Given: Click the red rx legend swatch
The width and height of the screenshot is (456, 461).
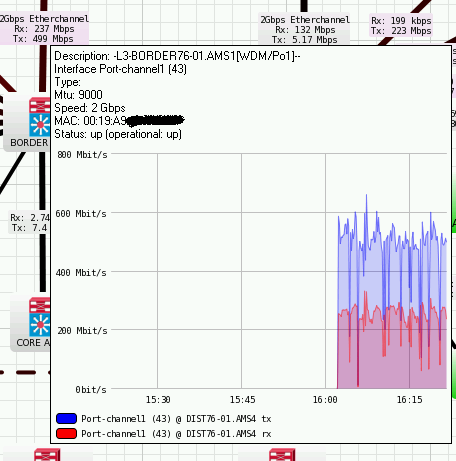Looking at the screenshot, I should tap(66, 434).
